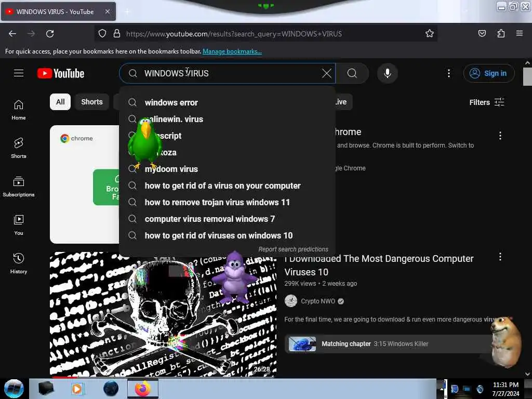The image size is (532, 399).
Task: Click the taskbar clock showing 11:31 PM
Action: pos(506,389)
